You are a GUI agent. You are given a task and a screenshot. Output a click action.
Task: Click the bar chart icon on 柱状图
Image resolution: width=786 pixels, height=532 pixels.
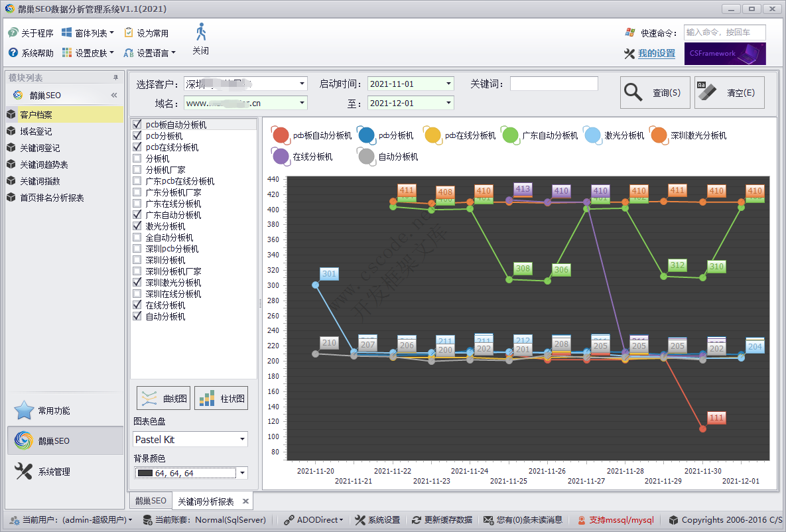click(x=207, y=399)
